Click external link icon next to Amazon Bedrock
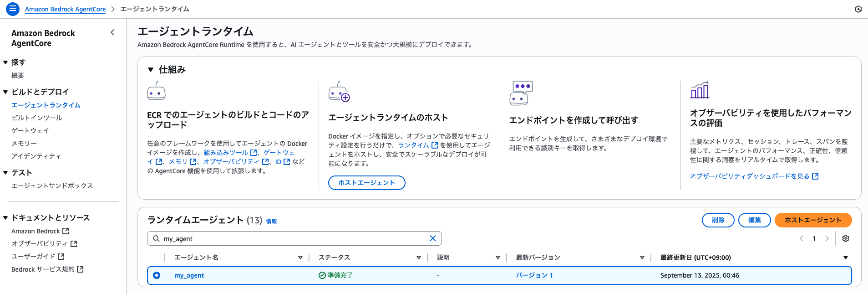868x294 pixels. 66,231
